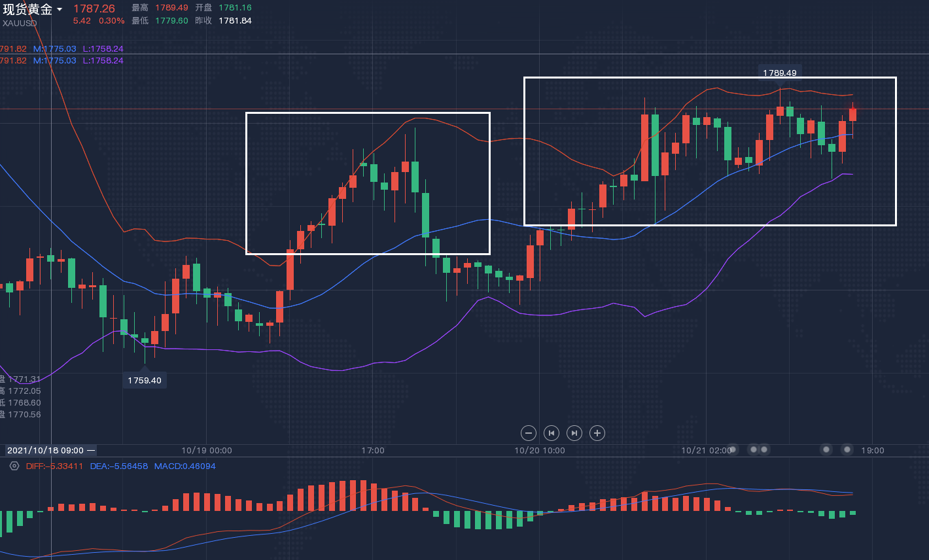
Task: Click the current price 1787.26
Action: pos(94,9)
